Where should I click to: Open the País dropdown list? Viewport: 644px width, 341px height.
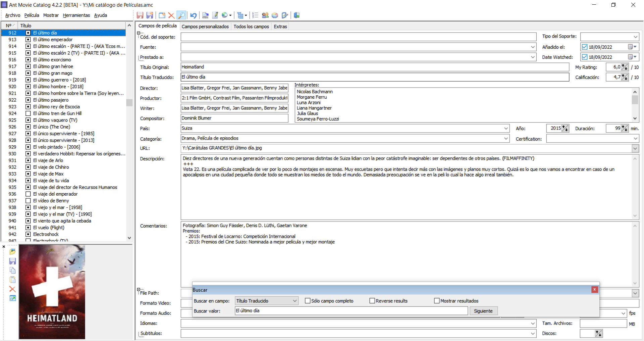tap(506, 129)
